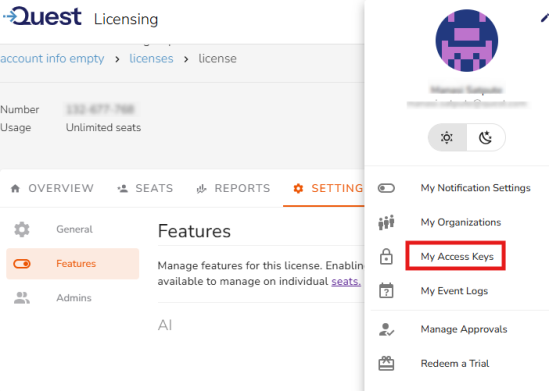Click the AI section label
The height and width of the screenshot is (391, 549).
point(165,325)
